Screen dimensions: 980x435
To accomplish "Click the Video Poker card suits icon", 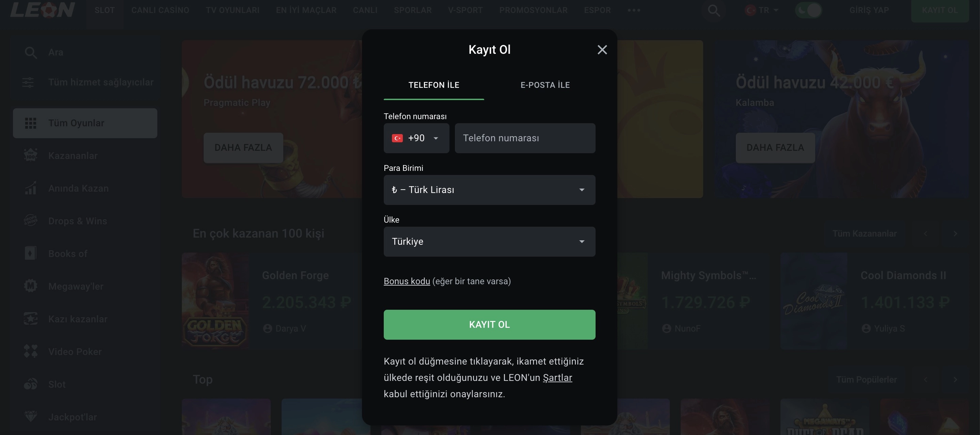I will click(x=30, y=351).
